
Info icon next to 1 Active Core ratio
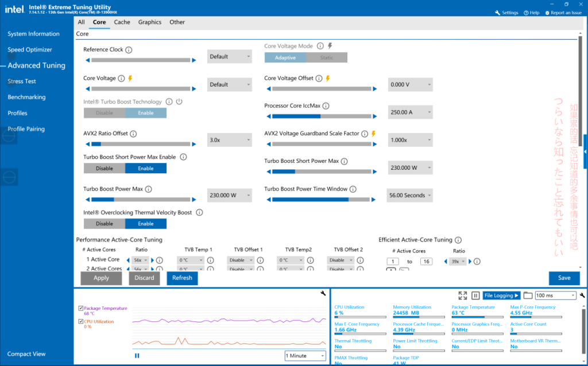point(160,260)
